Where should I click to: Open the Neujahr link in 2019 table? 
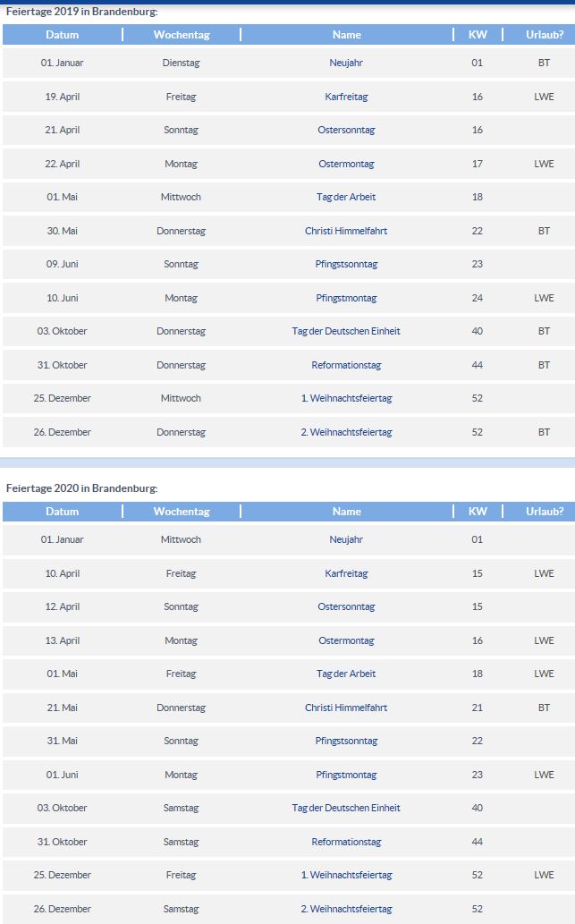(346, 64)
